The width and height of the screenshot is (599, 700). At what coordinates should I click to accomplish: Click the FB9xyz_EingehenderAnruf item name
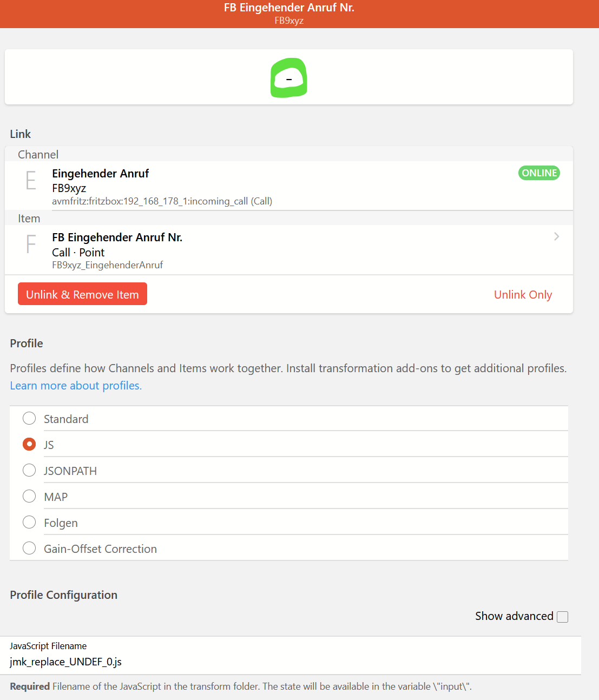107,265
